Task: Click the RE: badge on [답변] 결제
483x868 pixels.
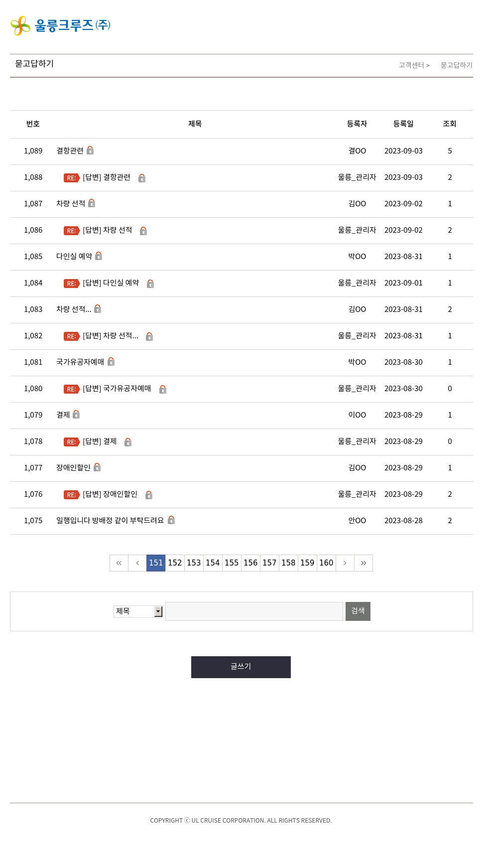Action: 72,442
